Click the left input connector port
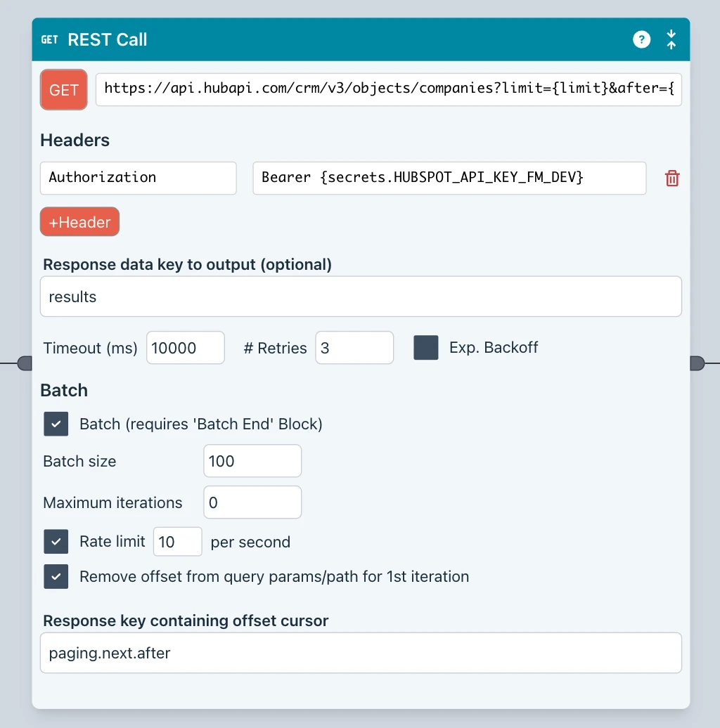The height and width of the screenshot is (728, 720). coord(25,363)
